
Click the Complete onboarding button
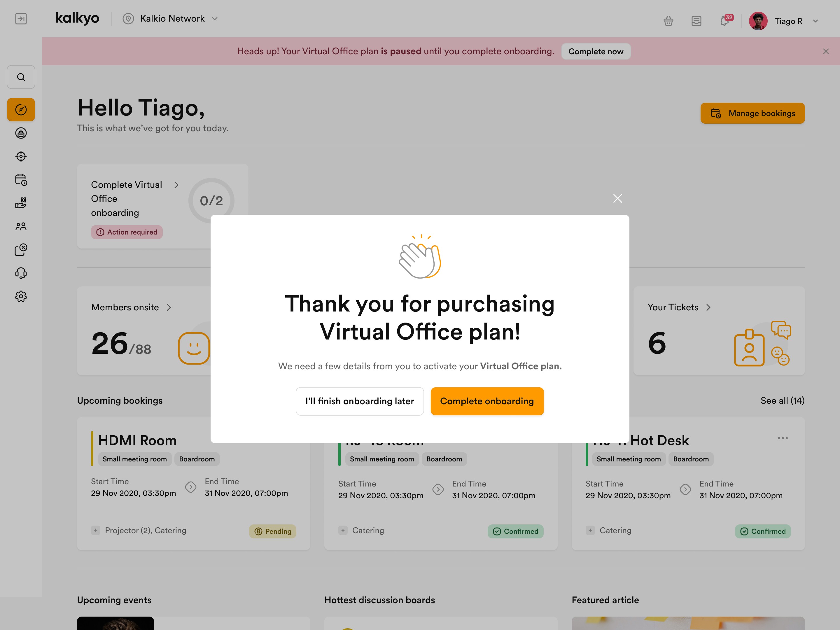click(487, 401)
